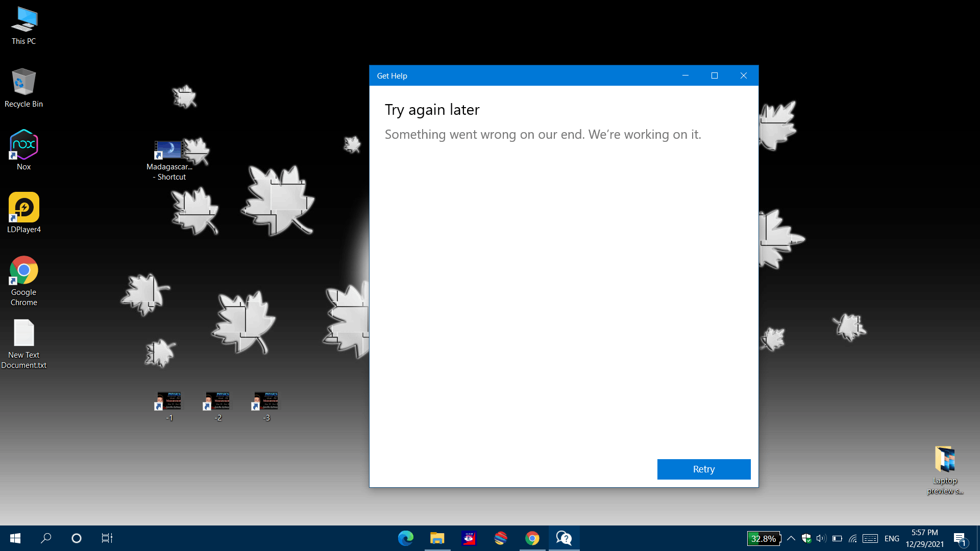Select the Madagascar shortcut icon

(169, 150)
